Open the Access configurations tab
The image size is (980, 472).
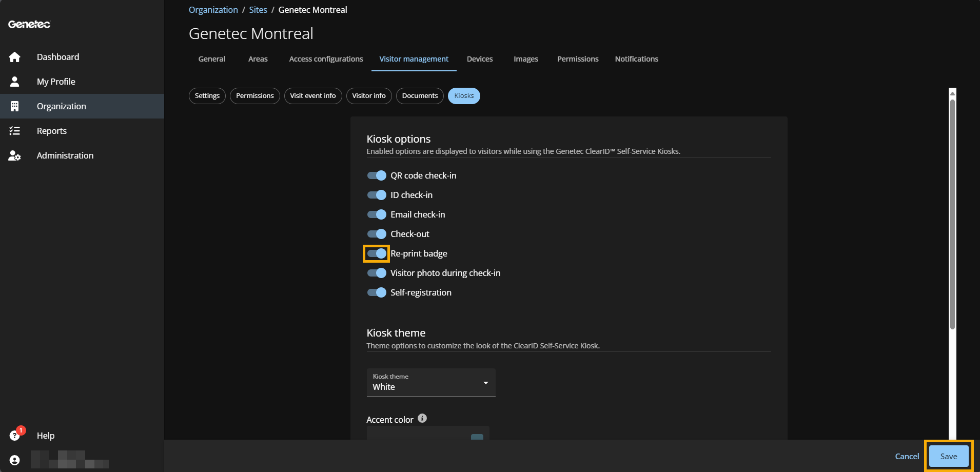click(326, 59)
